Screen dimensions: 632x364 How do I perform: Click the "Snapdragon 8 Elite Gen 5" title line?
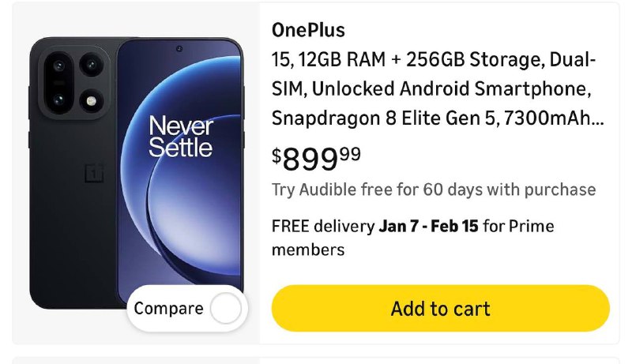407,118
